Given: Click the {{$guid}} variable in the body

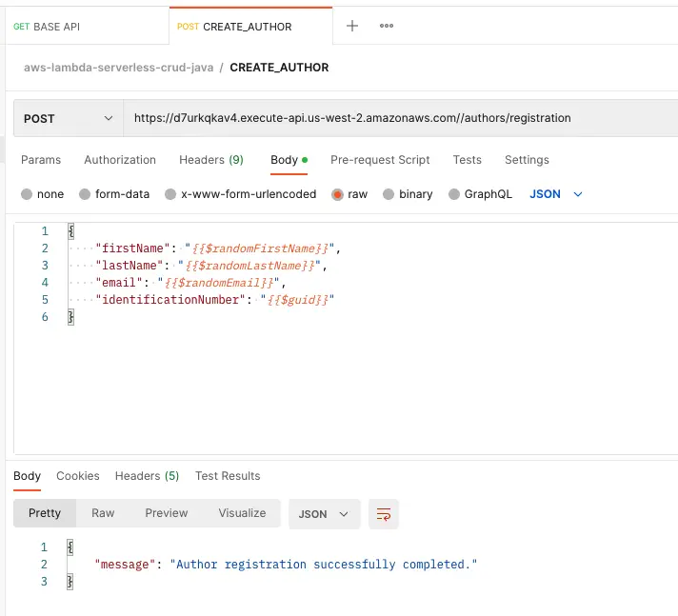Looking at the screenshot, I should [x=298, y=300].
